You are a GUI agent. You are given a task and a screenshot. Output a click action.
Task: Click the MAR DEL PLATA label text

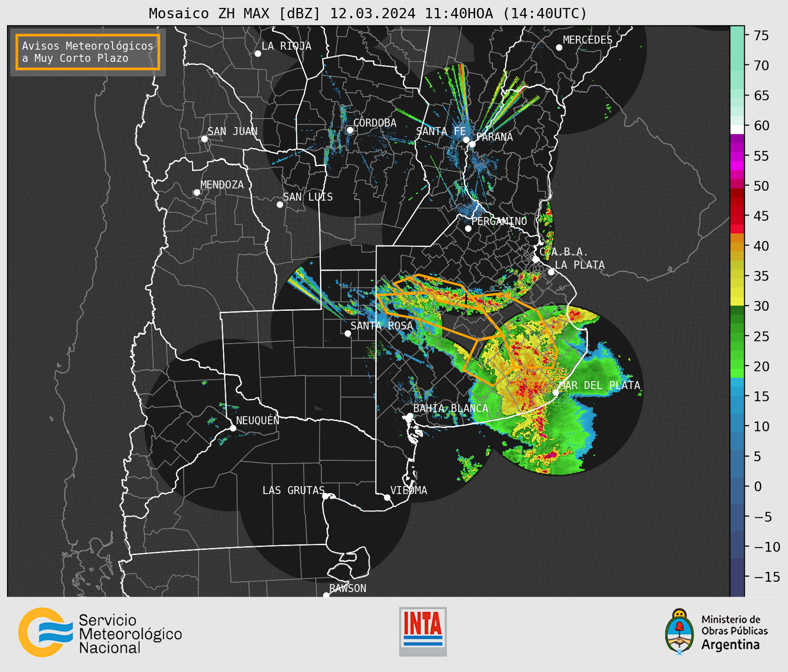tap(599, 386)
